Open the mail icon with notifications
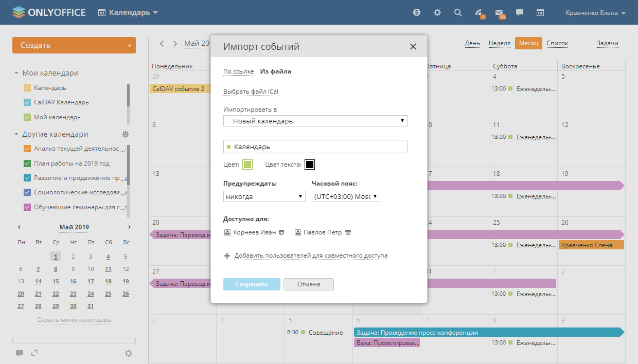Screen dimensions: 638x364 (x=499, y=12)
